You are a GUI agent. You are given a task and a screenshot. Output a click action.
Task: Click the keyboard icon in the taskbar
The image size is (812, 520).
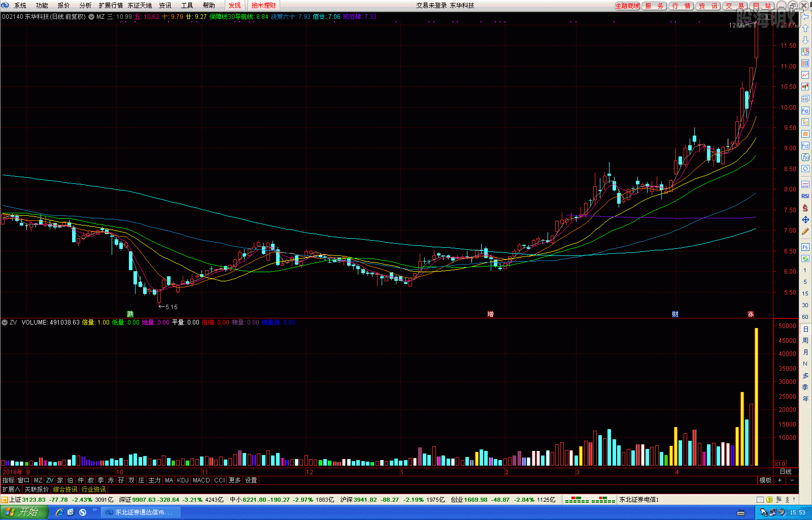point(740,512)
